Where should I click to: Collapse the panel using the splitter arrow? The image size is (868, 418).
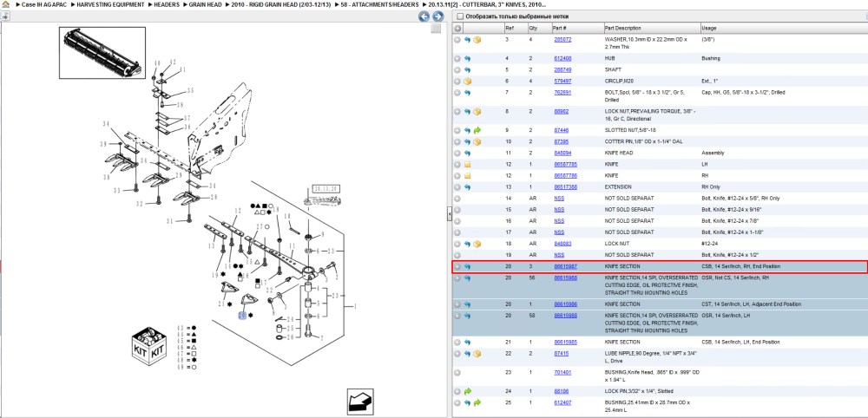pyautogui.click(x=450, y=212)
